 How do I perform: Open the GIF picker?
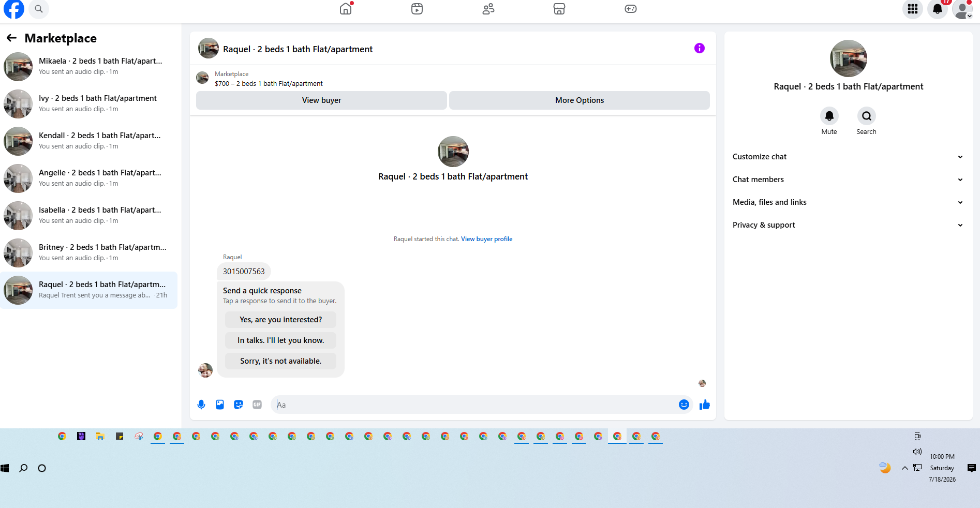coord(257,405)
